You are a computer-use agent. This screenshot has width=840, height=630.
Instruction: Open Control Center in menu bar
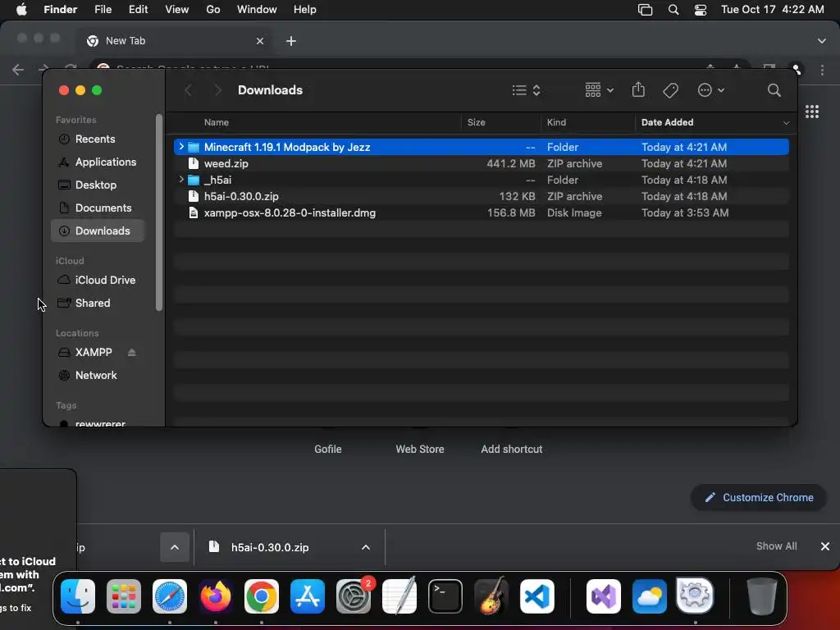(701, 10)
